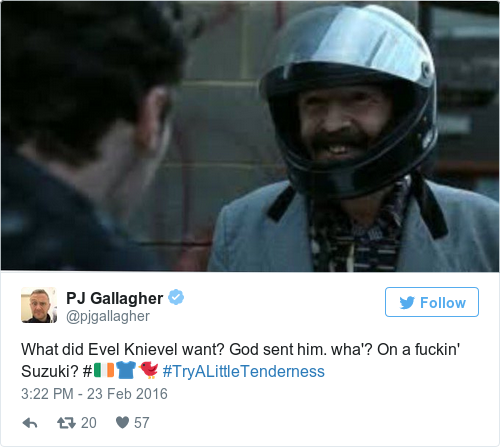View the 20 retweets count

pyautogui.click(x=89, y=423)
